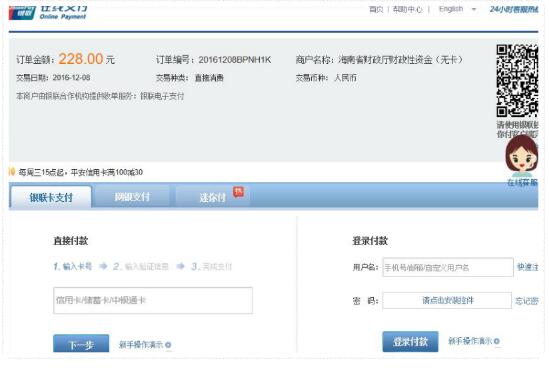Viewport: 549px width, 382px height.
Task: Click the UnionPay Online Payment logo
Action: 48,13
